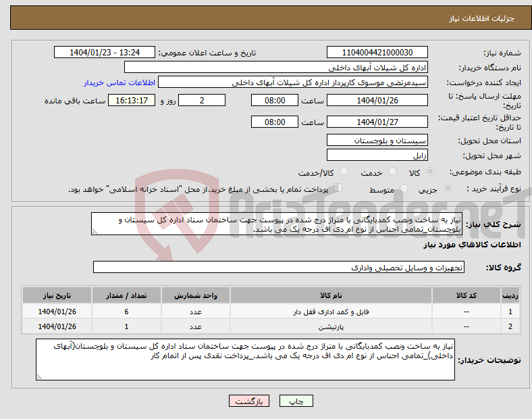This screenshot has width=532, height=419.
Task: Click the remaining days field showing 2
Action: [x=202, y=101]
